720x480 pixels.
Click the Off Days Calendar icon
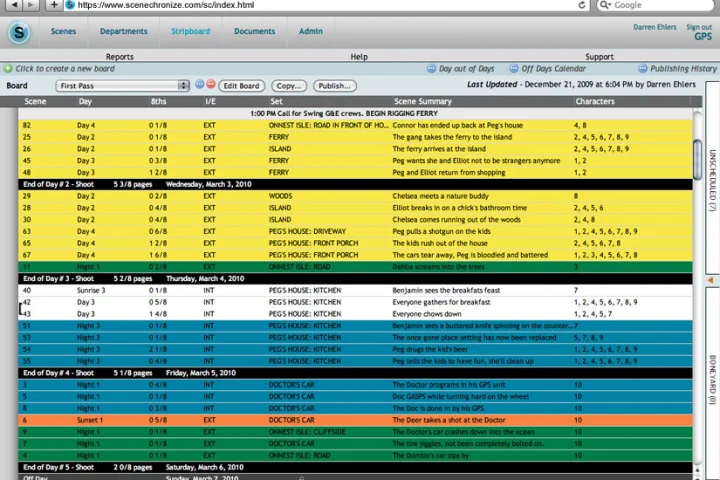pyautogui.click(x=514, y=68)
